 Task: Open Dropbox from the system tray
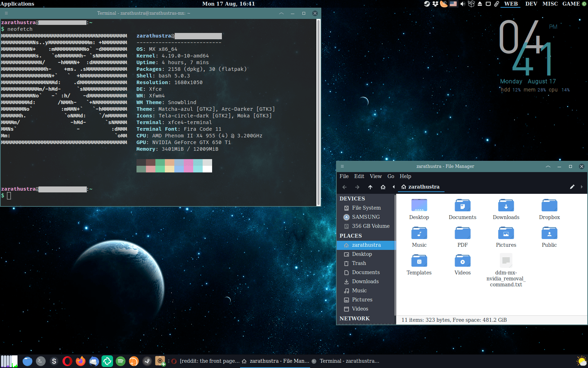coord(435,4)
